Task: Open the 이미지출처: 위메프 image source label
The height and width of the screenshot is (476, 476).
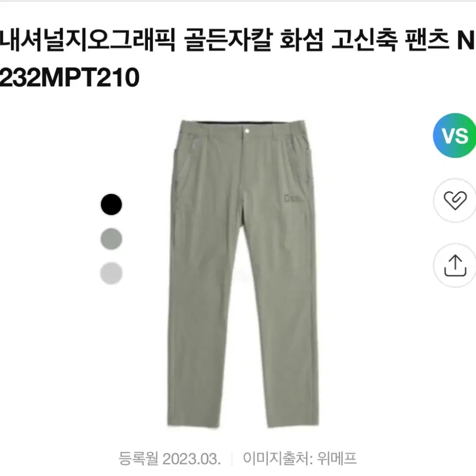Action: pyautogui.click(x=299, y=459)
